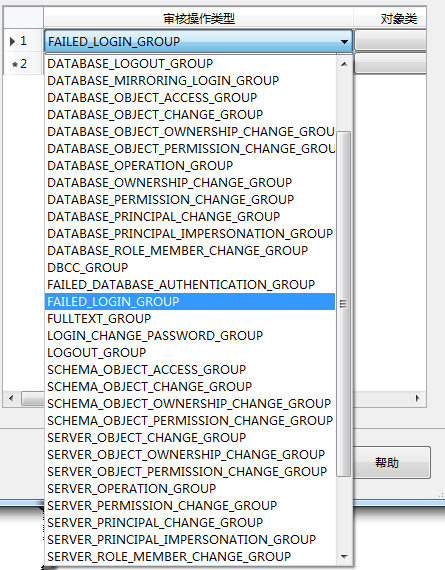Screen dimensions: 445x570
Task: Select SERVER_OBJECT_PERMISSION_CHANGE_GROUP entry
Action: coord(190,472)
